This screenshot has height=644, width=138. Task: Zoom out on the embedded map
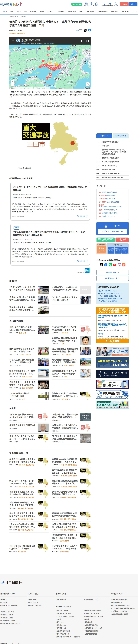pyautogui.click(x=13, y=85)
